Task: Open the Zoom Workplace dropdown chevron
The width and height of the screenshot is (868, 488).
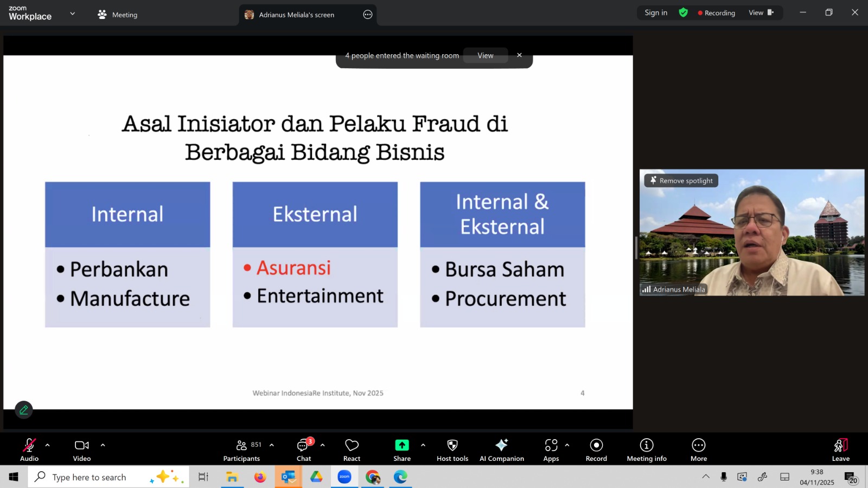Action: point(73,14)
